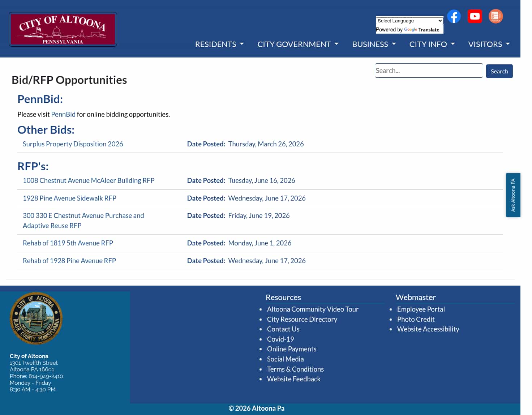532x415 pixels.
Task: Open the Employee Portal link
Action: (421, 309)
